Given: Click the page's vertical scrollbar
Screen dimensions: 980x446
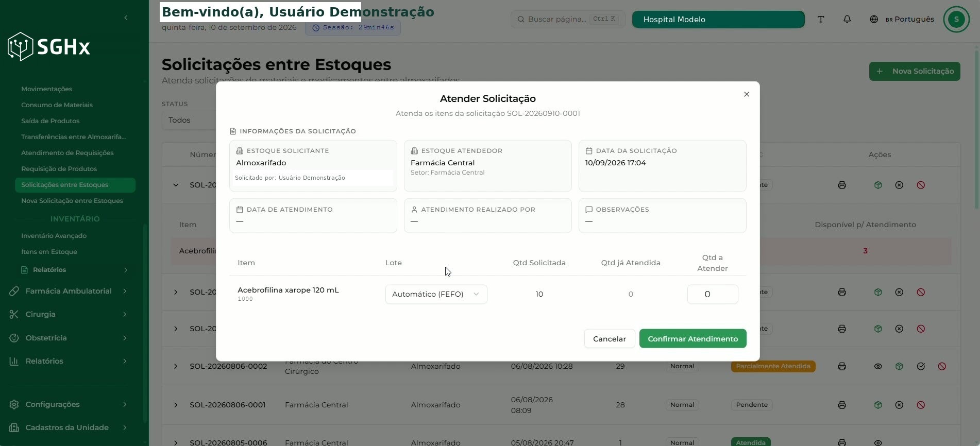Looking at the screenshot, I should [976, 129].
